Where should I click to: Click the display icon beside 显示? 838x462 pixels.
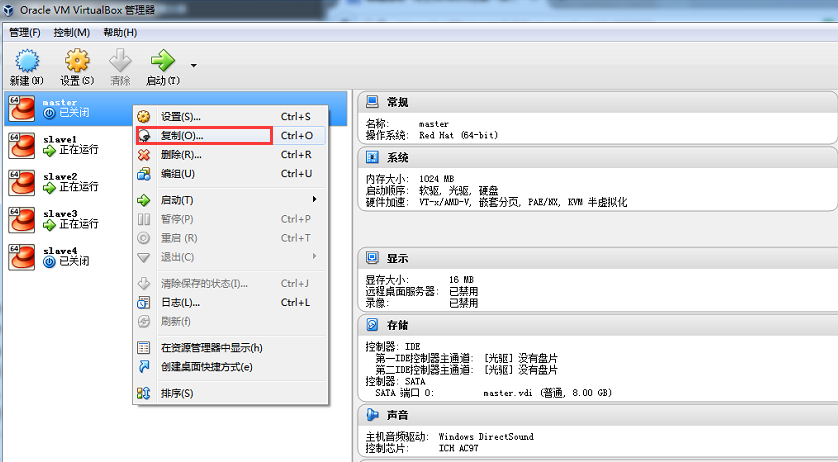click(x=372, y=258)
